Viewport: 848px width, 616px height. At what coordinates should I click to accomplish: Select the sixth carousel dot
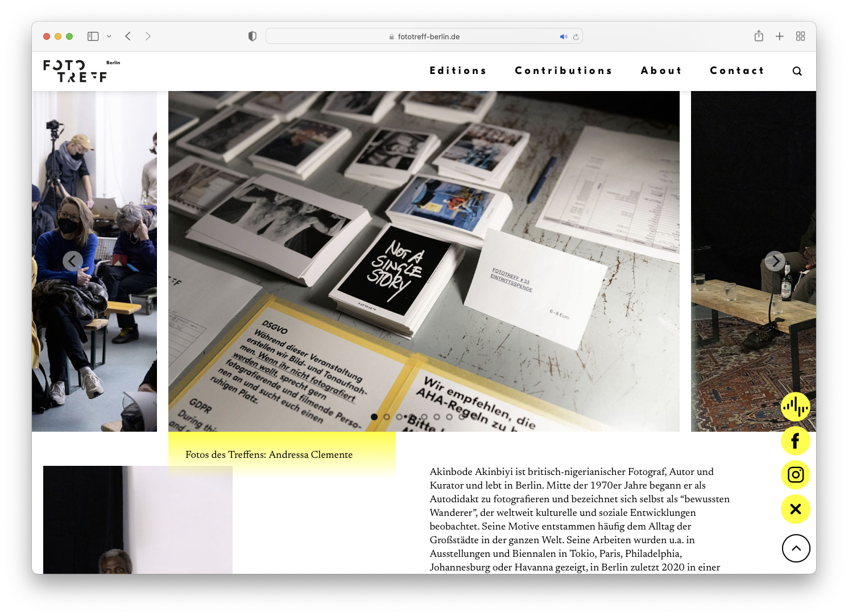[437, 417]
